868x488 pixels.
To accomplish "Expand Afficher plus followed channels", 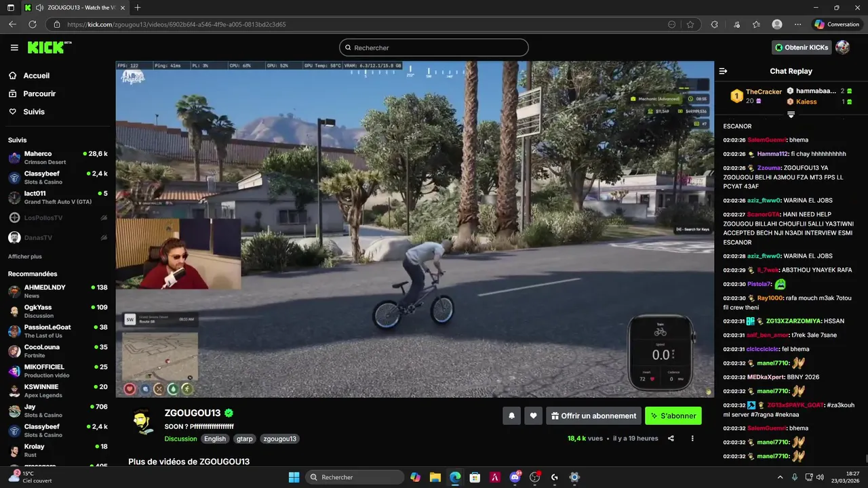I will (x=25, y=257).
